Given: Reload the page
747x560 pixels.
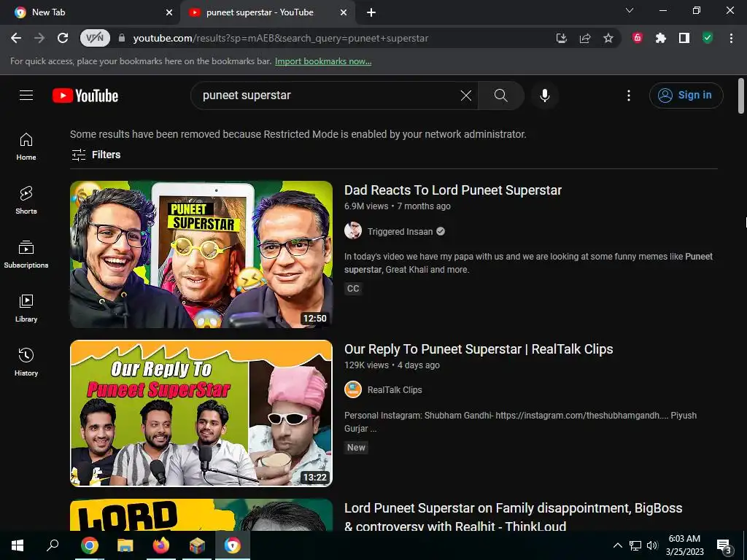Looking at the screenshot, I should [x=63, y=38].
